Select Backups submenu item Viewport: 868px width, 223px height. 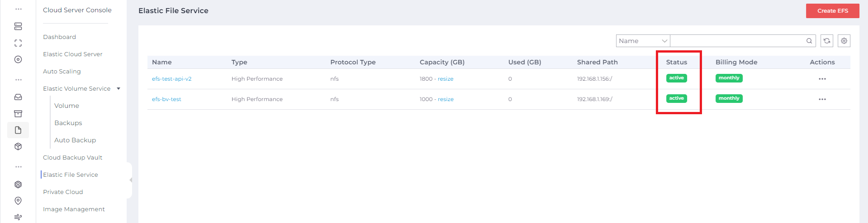(x=68, y=123)
